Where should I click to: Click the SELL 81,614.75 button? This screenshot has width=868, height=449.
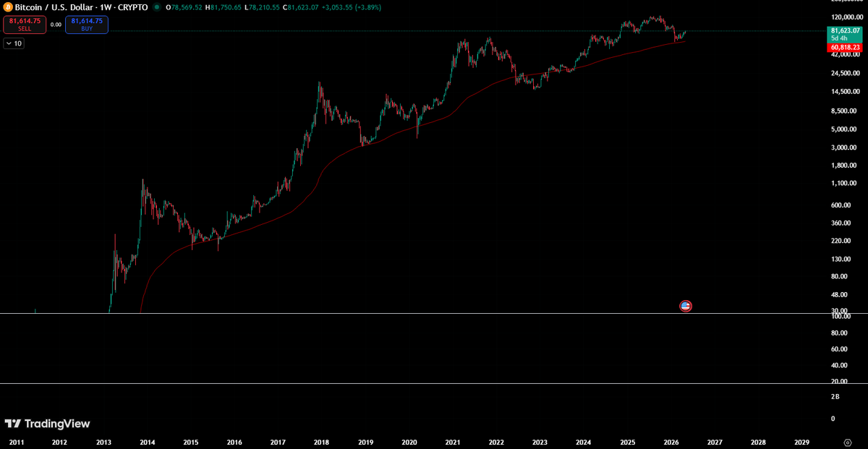(x=25, y=25)
